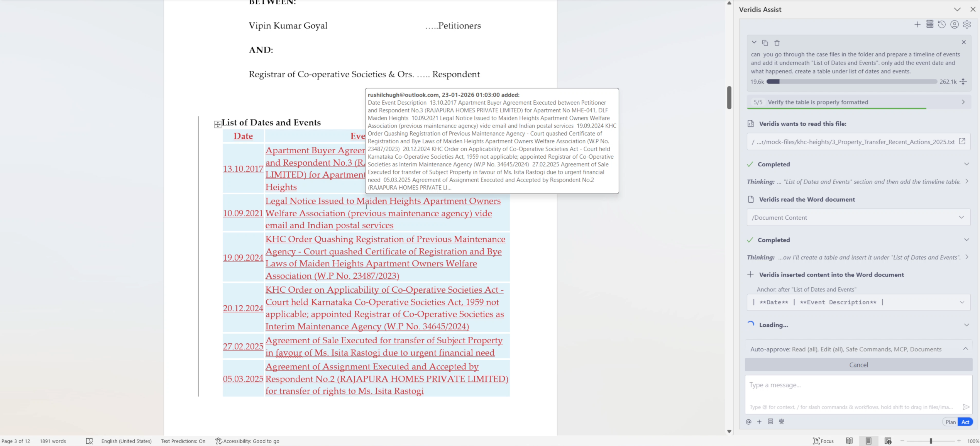This screenshot has width=980, height=446.
Task: Open 3_Property_Transfer_Recent_Actions_2025.txt externally
Action: [x=962, y=141]
